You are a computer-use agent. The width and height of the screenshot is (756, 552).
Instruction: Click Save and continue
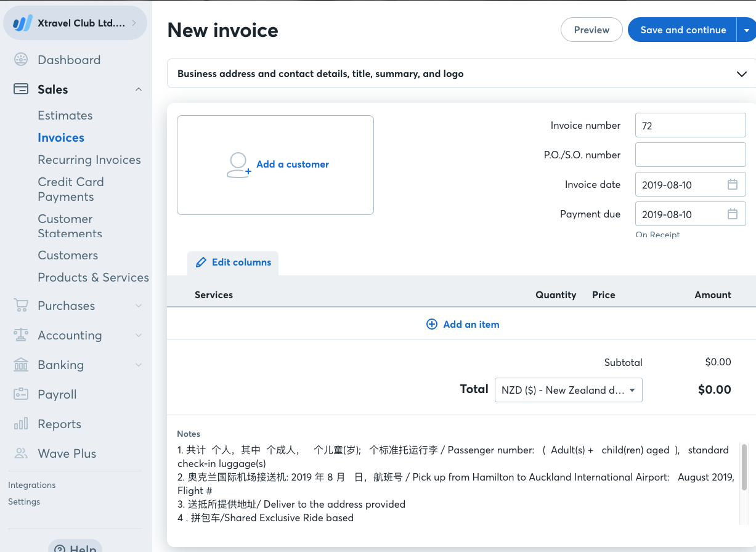683,30
